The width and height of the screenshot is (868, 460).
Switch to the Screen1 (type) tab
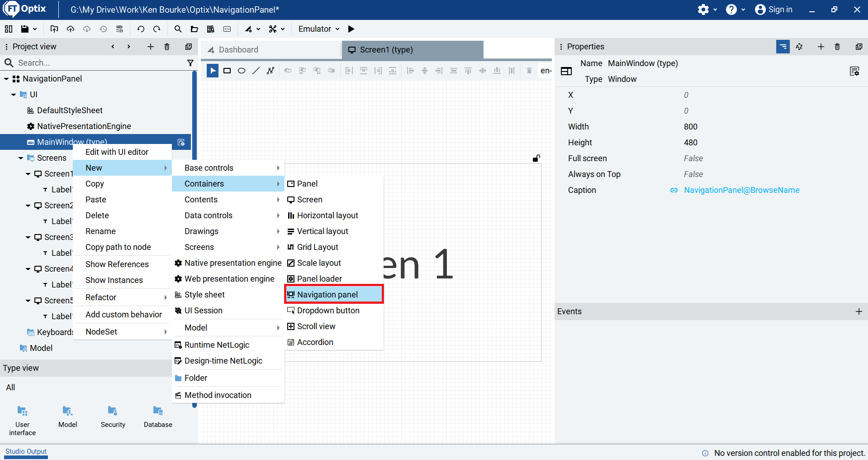[413, 50]
